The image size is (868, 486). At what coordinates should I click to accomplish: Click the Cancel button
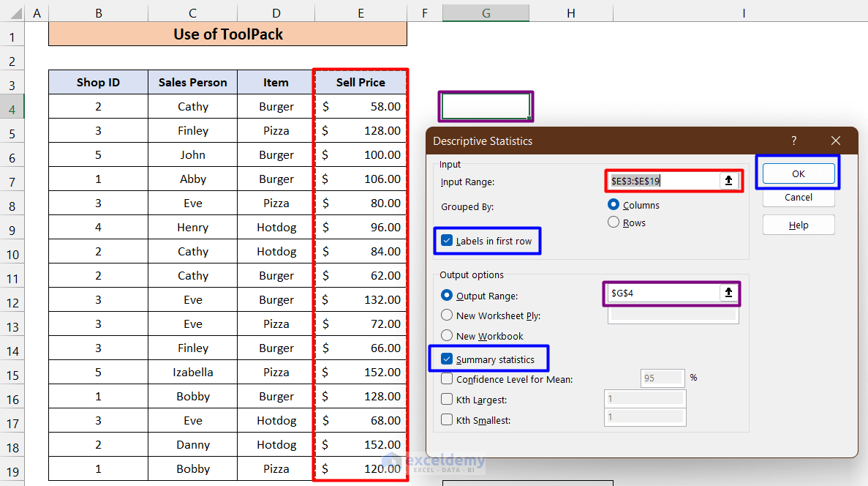click(x=798, y=197)
